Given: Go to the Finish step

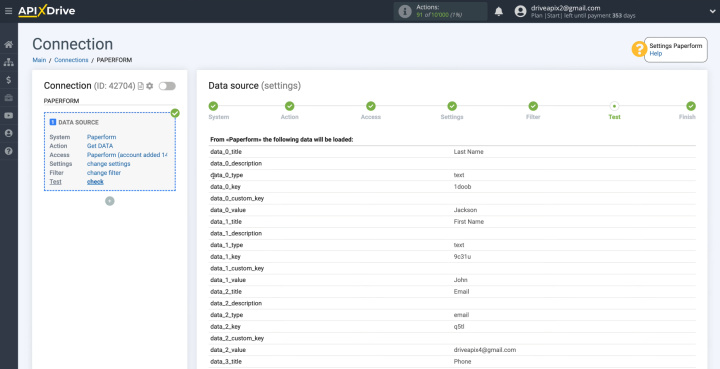Looking at the screenshot, I should coord(691,106).
